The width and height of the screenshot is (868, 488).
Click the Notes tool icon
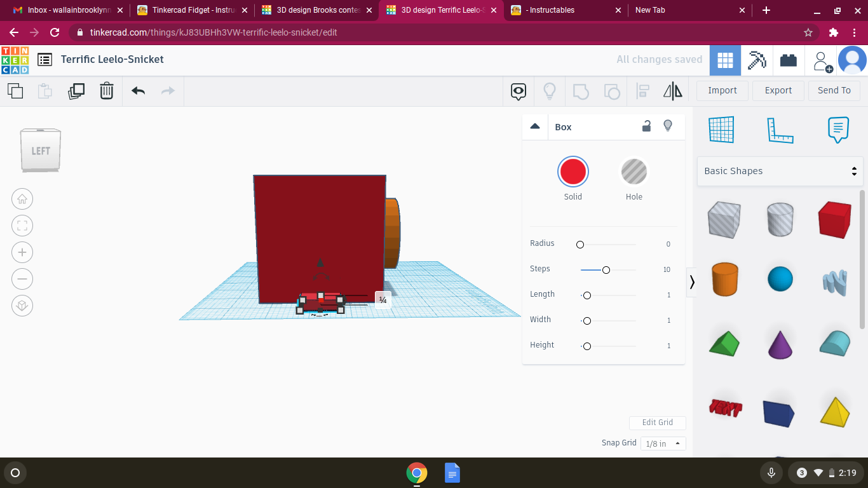(839, 130)
